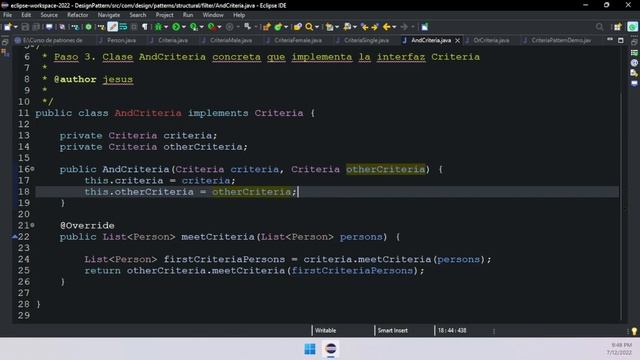Expand the New Java Class dropdown

[286, 27]
